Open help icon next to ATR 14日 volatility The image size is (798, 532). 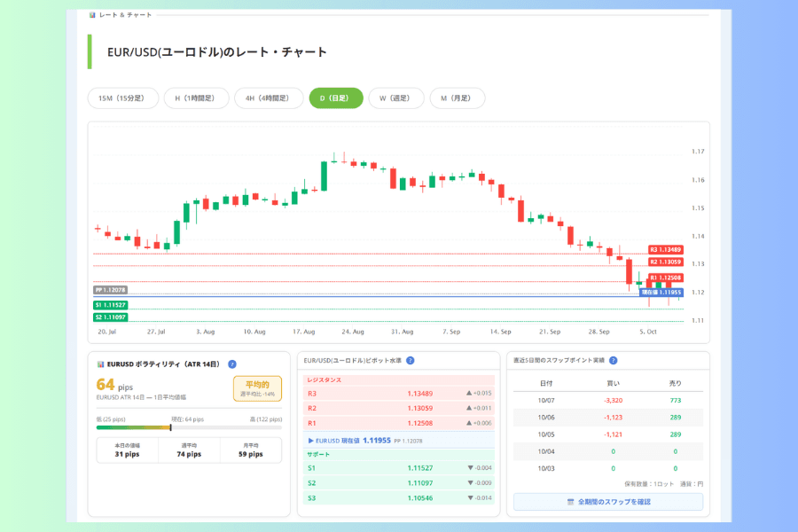(232, 364)
